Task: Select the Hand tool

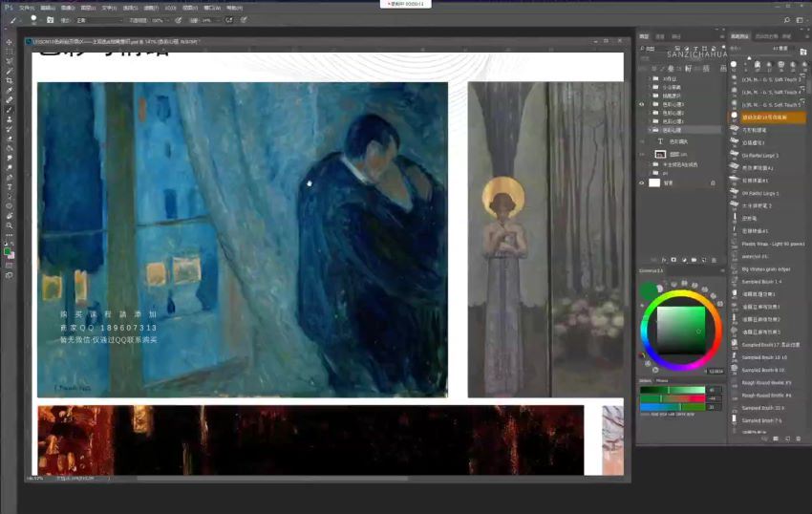Action: (9, 216)
